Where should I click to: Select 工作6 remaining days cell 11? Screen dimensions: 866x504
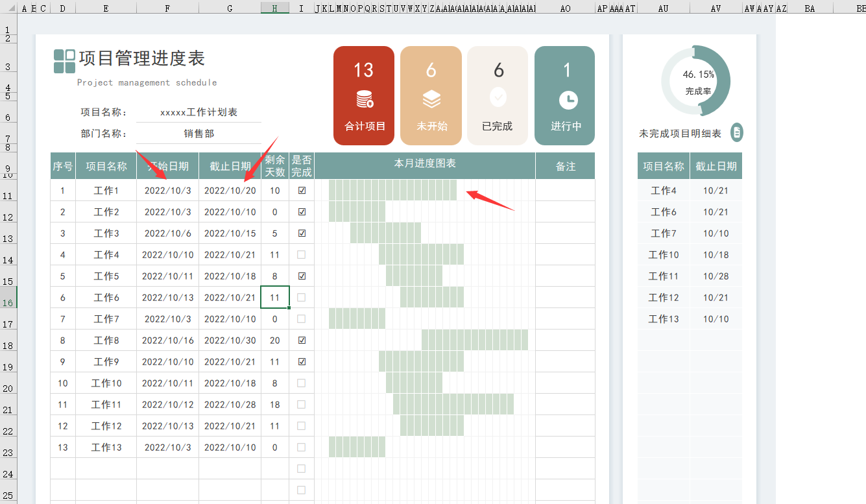pyautogui.click(x=275, y=298)
